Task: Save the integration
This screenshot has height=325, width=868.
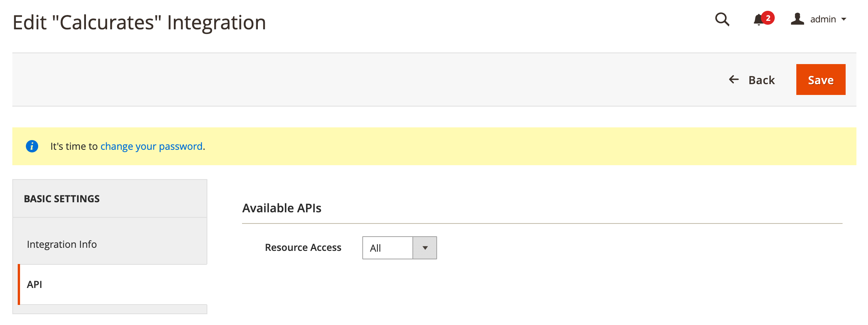Action: coord(821,80)
